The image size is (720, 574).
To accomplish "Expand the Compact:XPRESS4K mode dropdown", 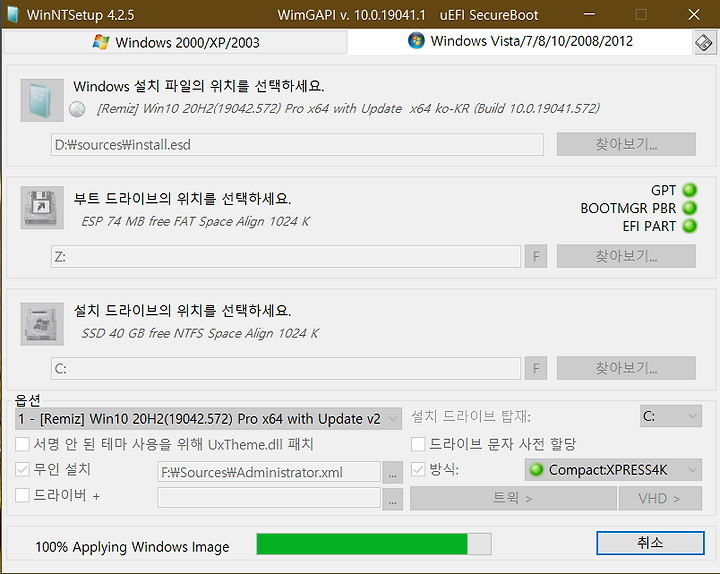I will tap(613, 470).
